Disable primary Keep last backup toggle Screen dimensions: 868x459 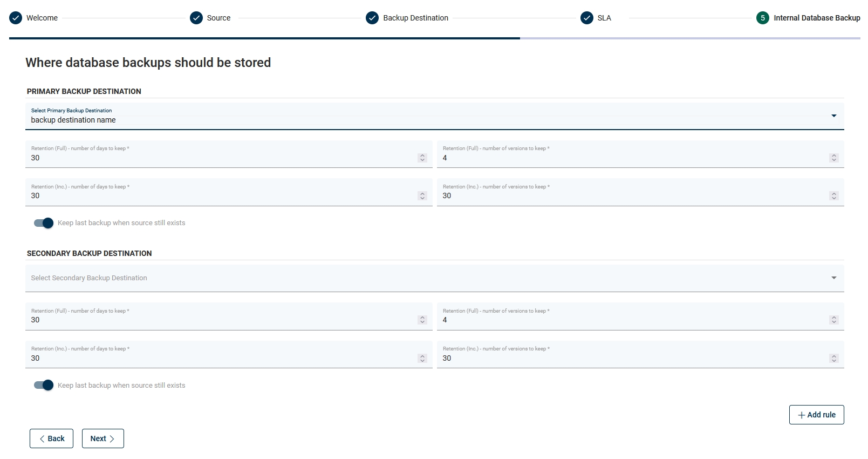pos(44,223)
